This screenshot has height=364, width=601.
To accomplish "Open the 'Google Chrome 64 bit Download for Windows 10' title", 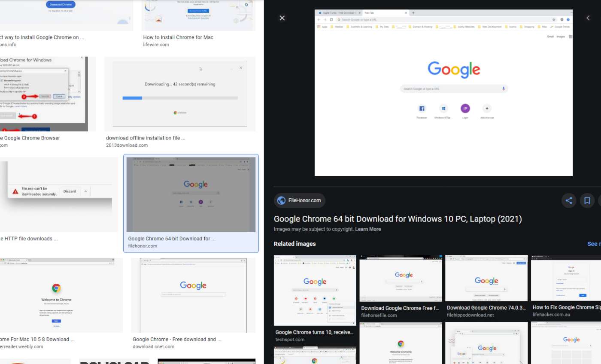I will point(398,219).
